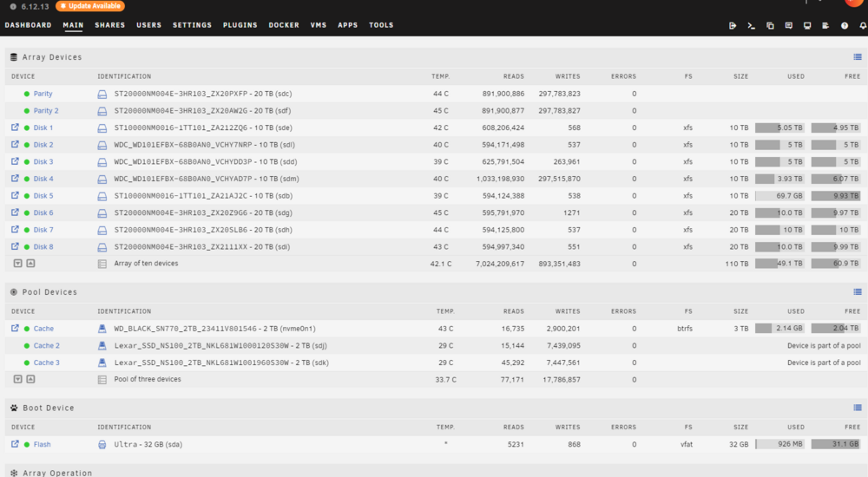The image size is (868, 477).
Task: Click Flash free-space bar showing 31.1 GB
Action: tap(836, 444)
